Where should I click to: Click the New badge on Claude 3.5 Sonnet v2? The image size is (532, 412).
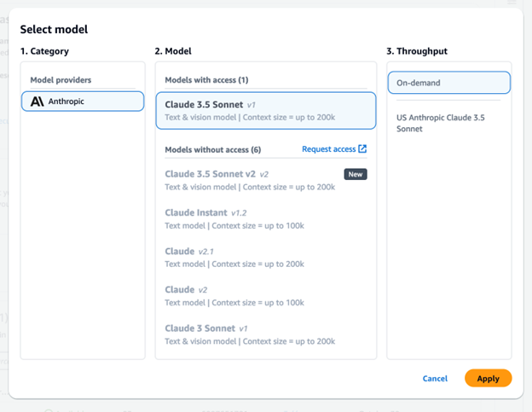pyautogui.click(x=356, y=174)
